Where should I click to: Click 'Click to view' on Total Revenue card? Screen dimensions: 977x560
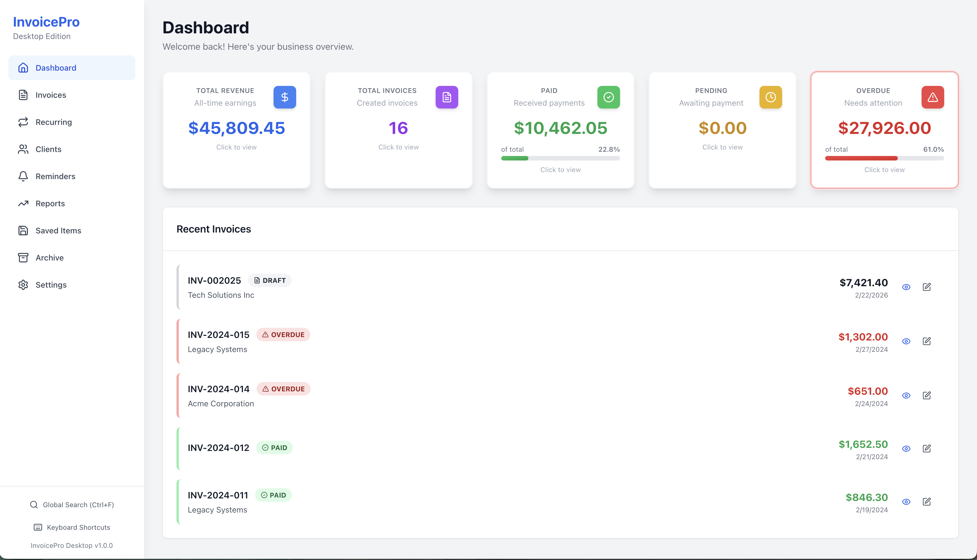(x=236, y=147)
